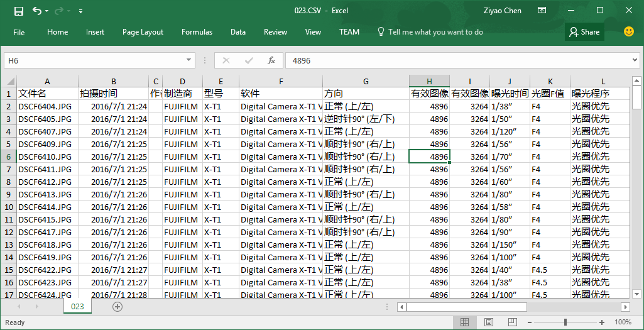Add a new sheet with plus icon
This screenshot has width=644, height=330.
tap(117, 307)
